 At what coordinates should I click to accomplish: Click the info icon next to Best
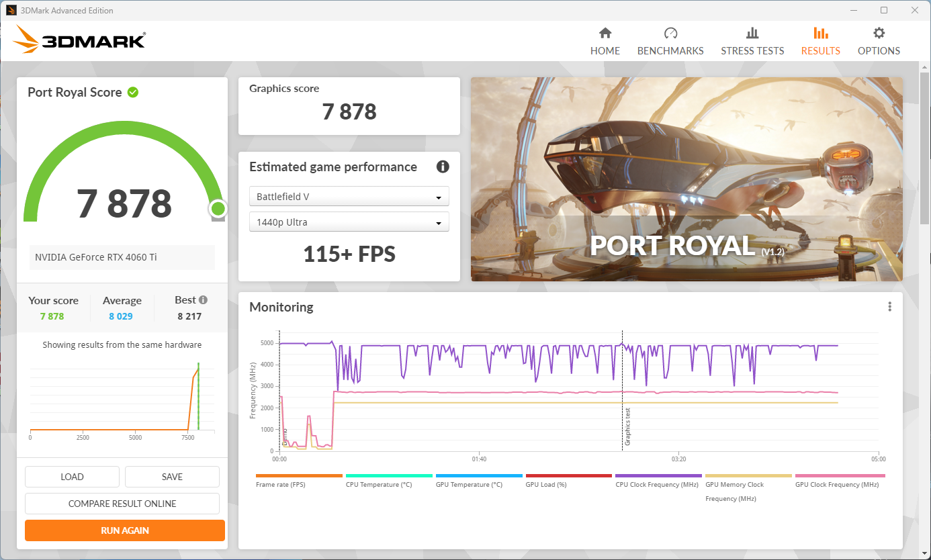tap(203, 300)
